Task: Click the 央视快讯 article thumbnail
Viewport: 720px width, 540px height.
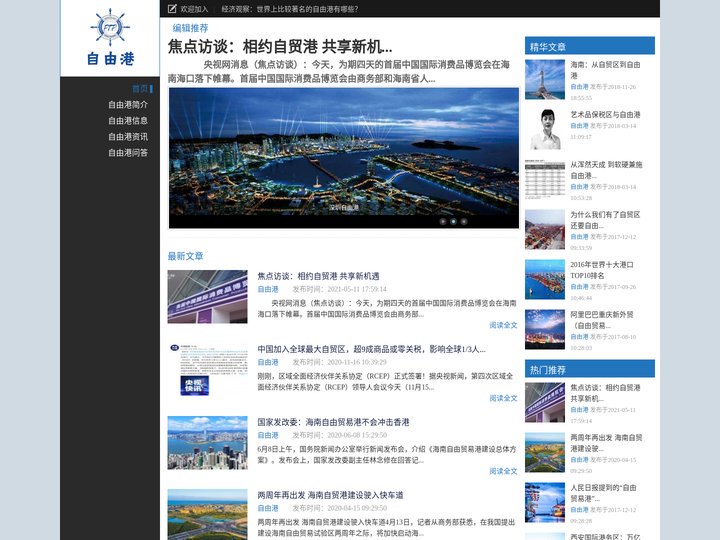Action: 208,370
